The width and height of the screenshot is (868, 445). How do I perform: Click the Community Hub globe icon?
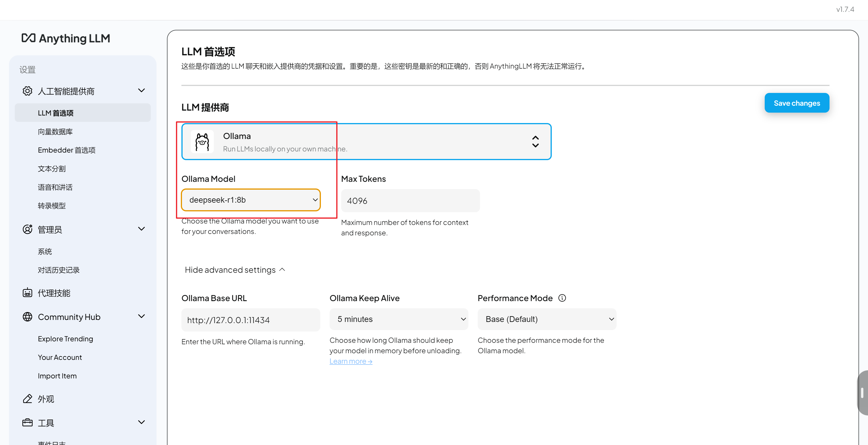tap(27, 316)
